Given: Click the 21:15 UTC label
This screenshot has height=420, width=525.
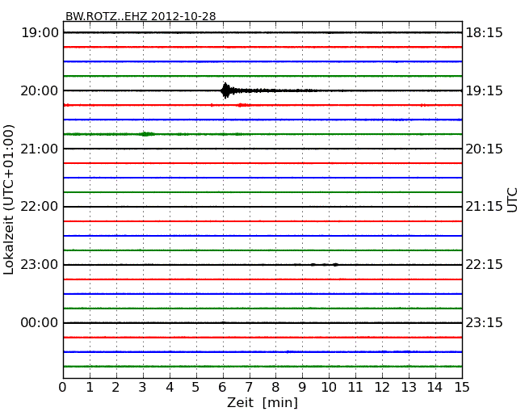Looking at the screenshot, I should [484, 207].
